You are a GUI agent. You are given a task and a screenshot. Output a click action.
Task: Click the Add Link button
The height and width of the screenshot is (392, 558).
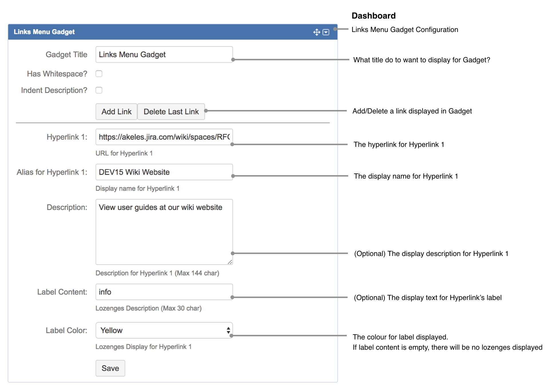[x=116, y=111]
